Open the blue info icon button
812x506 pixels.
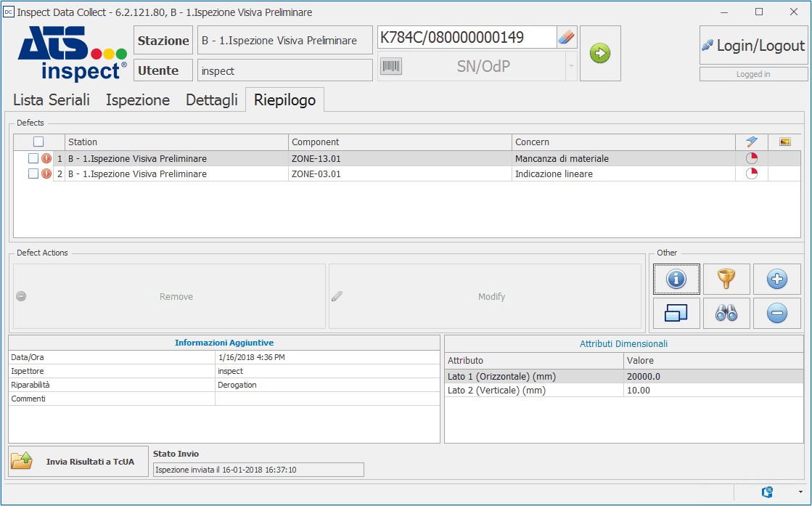[676, 279]
